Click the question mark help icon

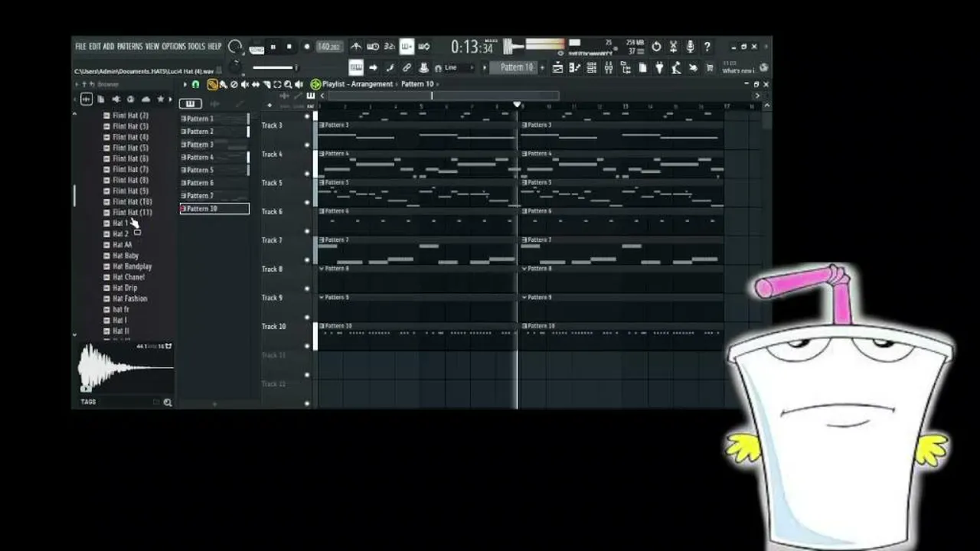(x=707, y=47)
